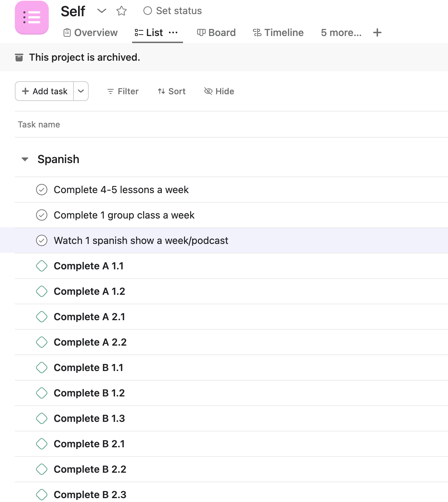Click the Complete B 2.2 milestone diamond
The height and width of the screenshot is (502, 448).
click(x=42, y=469)
